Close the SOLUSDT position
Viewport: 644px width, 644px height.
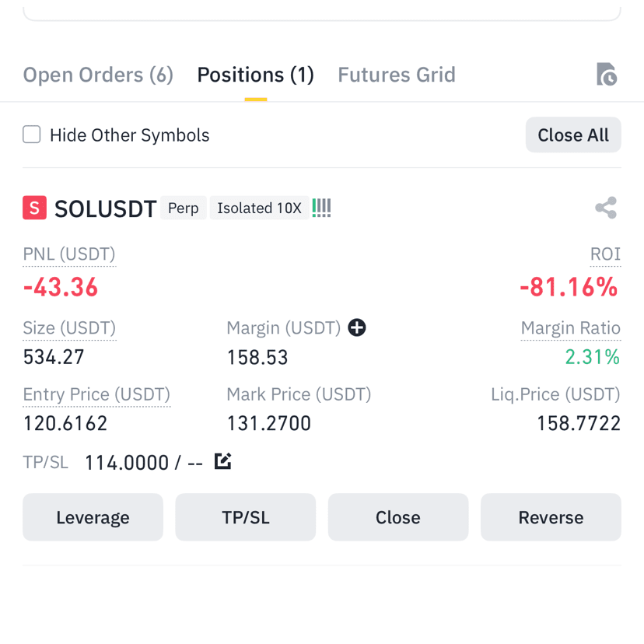[x=398, y=517]
